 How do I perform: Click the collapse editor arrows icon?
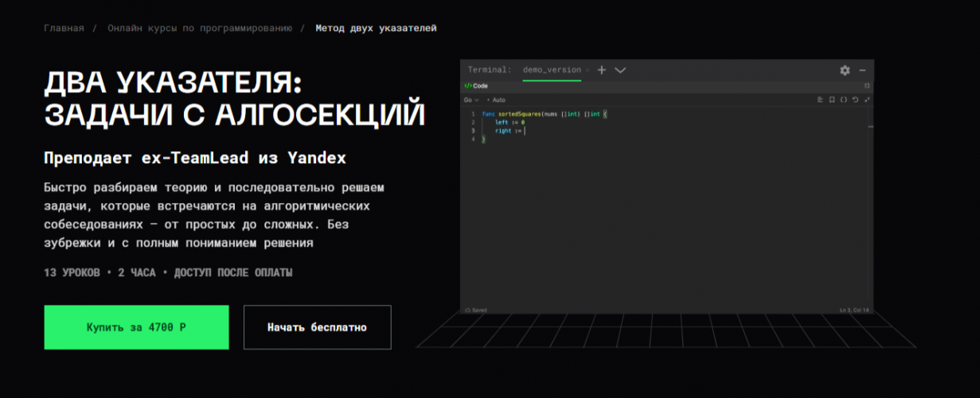point(867,100)
